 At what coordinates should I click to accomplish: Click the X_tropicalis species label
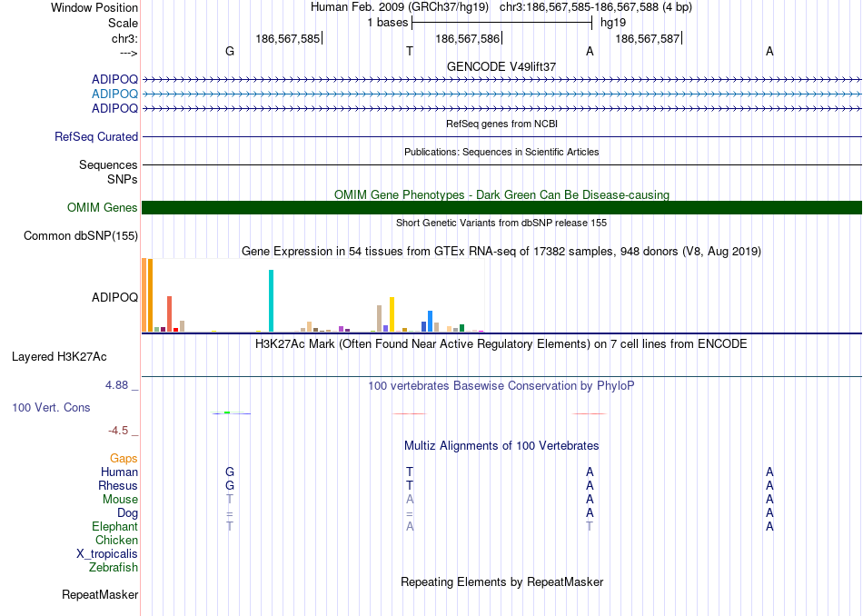click(x=107, y=554)
